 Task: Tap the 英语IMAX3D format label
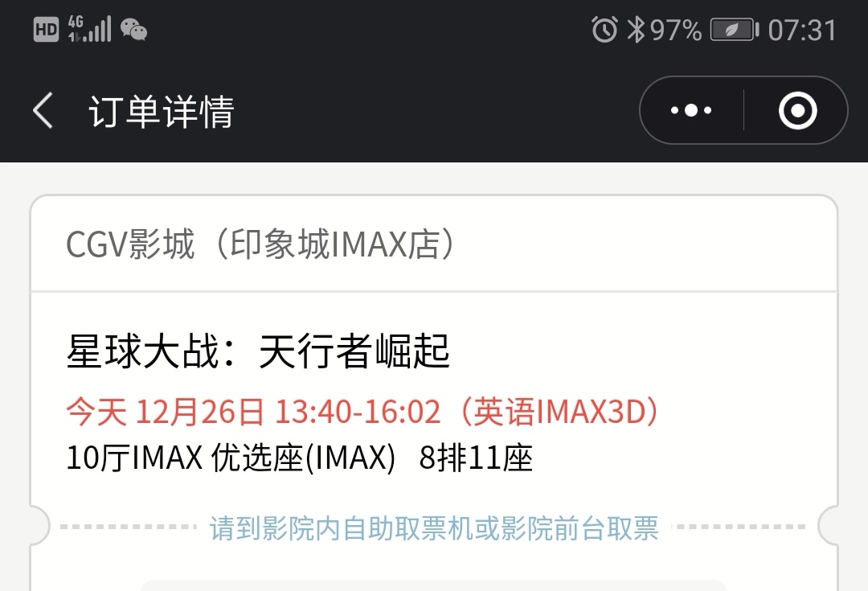tap(560, 412)
